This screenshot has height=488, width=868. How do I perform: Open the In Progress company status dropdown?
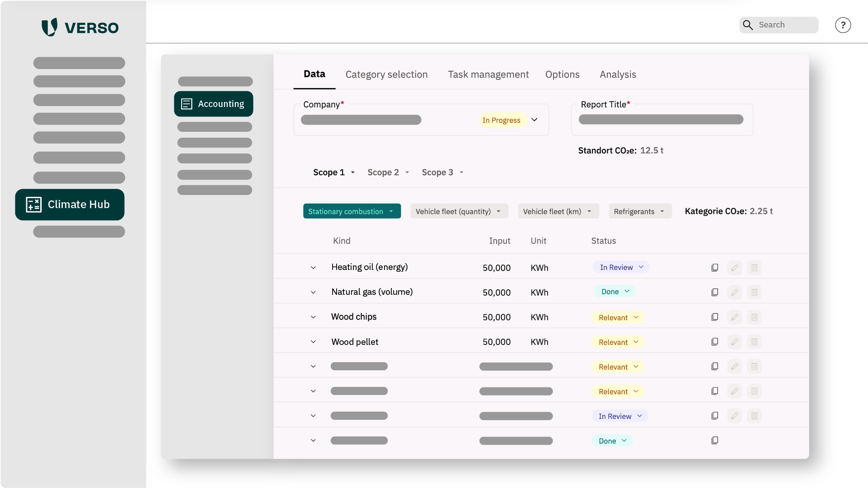pos(535,120)
